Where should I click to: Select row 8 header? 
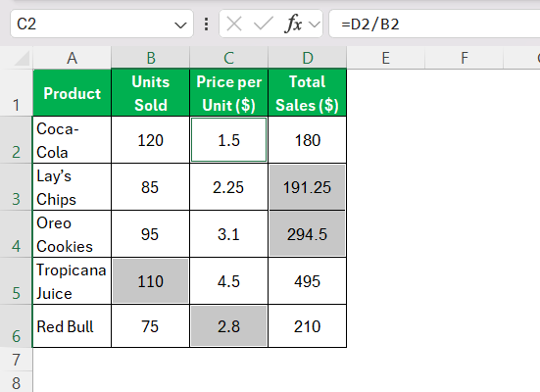[17, 382]
